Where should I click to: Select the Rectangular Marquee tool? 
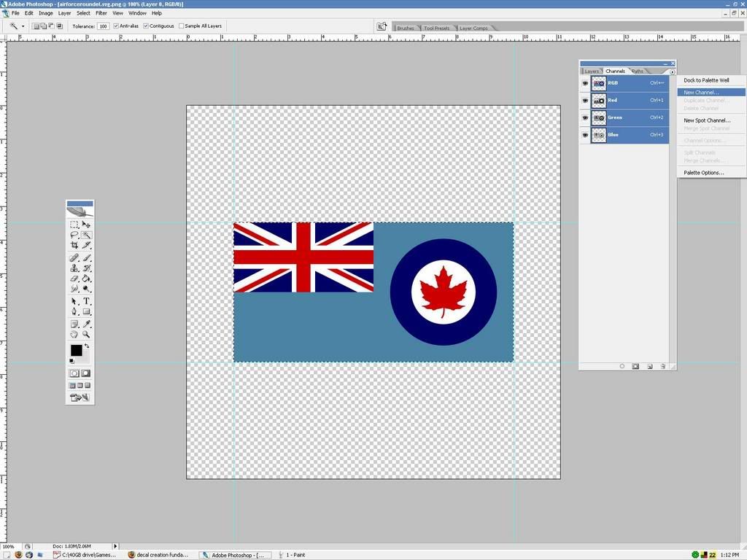tap(74, 225)
